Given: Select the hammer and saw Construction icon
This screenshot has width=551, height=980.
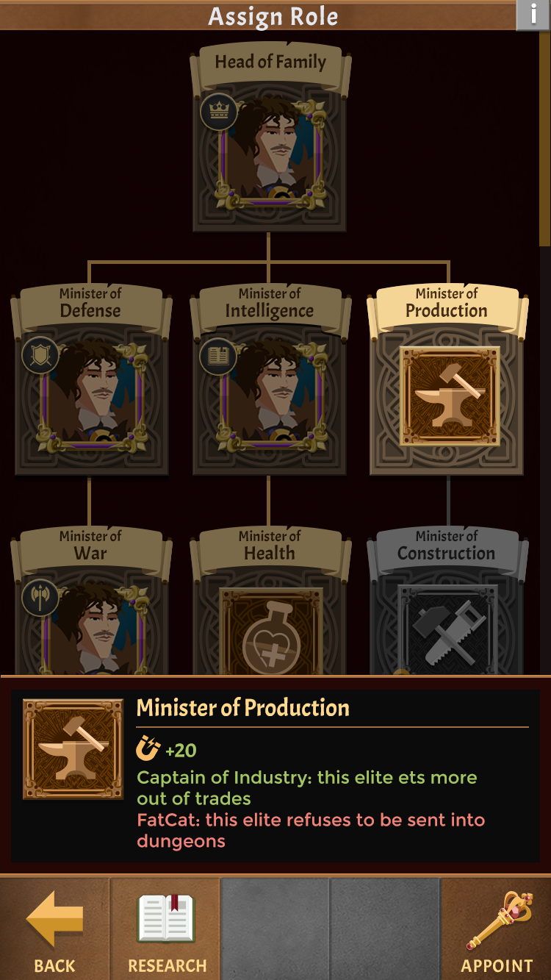Looking at the screenshot, I should [x=447, y=630].
